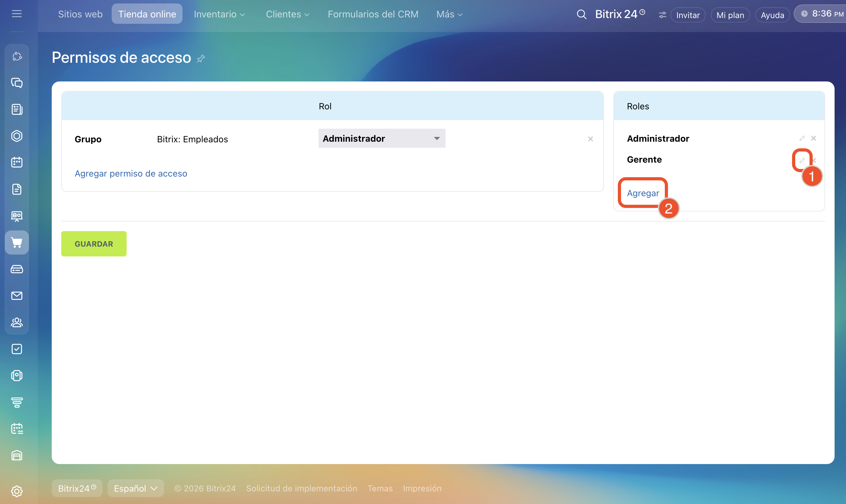Image resolution: width=846 pixels, height=504 pixels.
Task: Expand the Administrador role dropdown
Action: tap(381, 138)
